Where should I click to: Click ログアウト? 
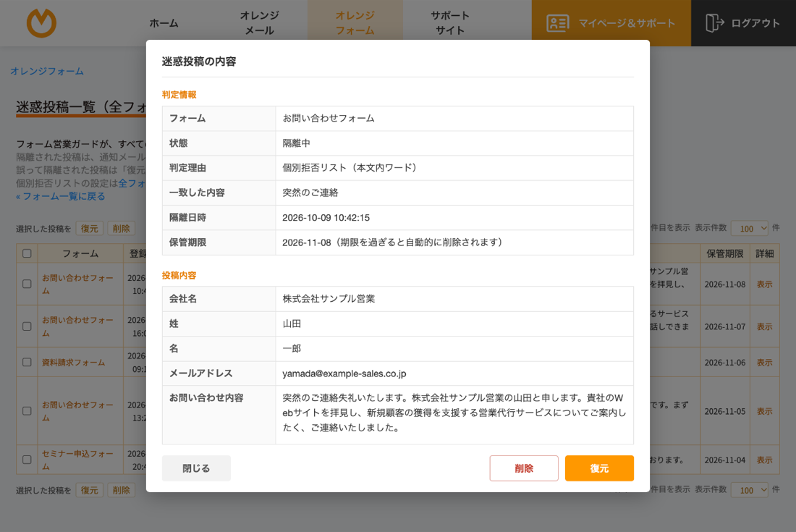click(x=743, y=23)
